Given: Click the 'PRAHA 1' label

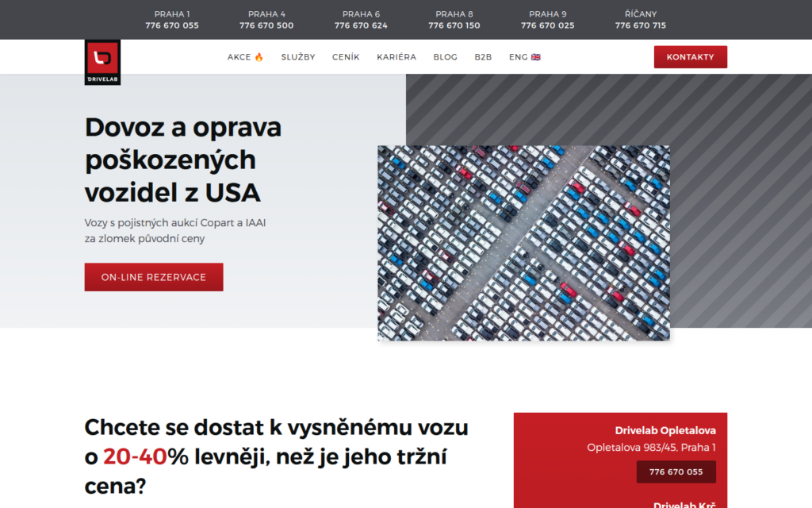Looking at the screenshot, I should 172,14.
